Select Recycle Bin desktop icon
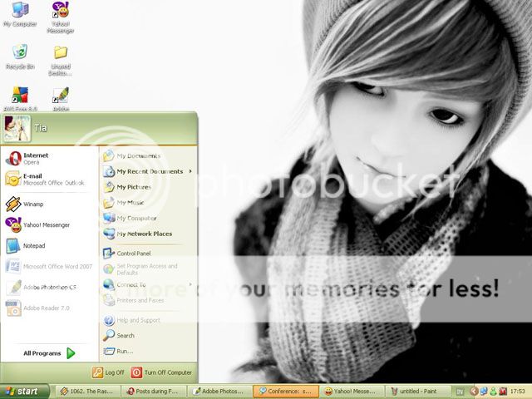 point(20,57)
